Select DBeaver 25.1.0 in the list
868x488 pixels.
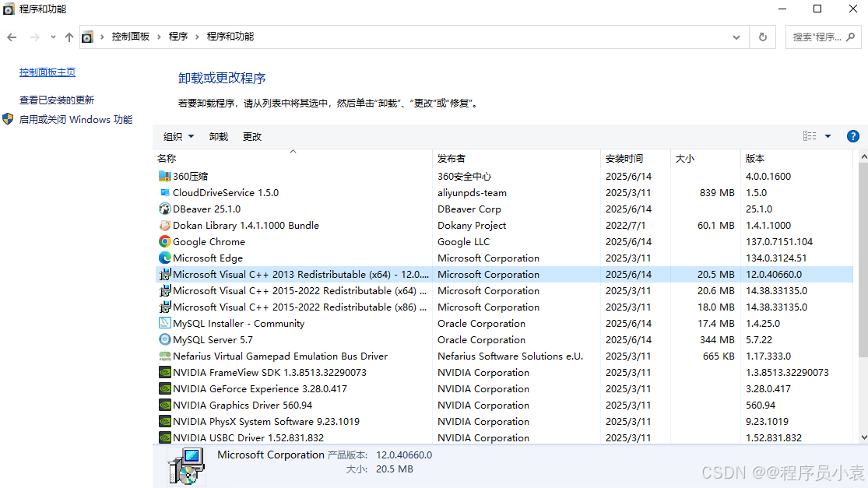pos(206,209)
